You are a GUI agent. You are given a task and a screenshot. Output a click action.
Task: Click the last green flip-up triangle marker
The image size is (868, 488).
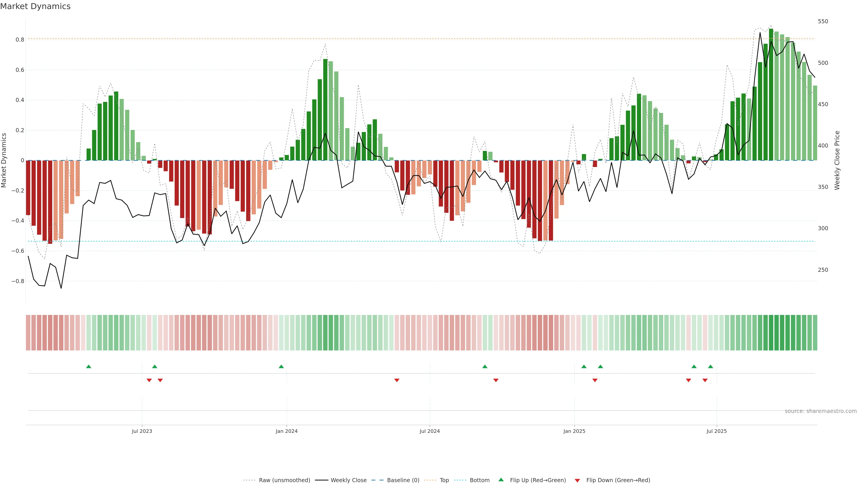(x=710, y=366)
